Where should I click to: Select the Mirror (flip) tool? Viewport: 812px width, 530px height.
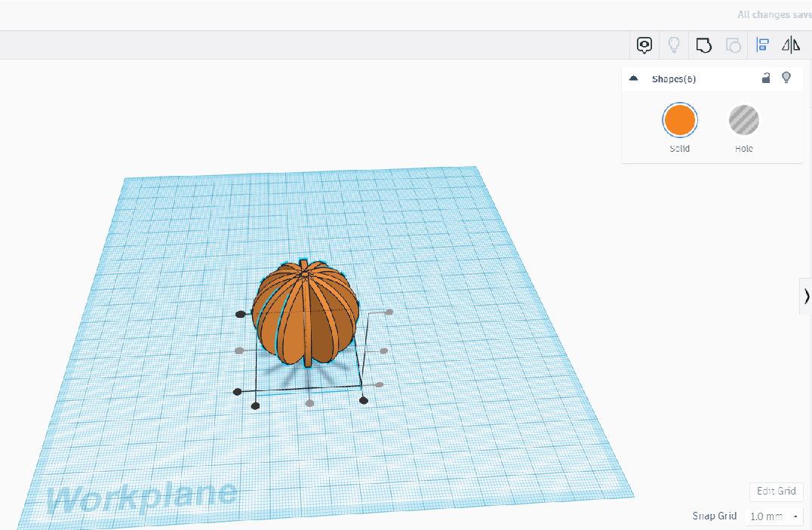click(790, 45)
